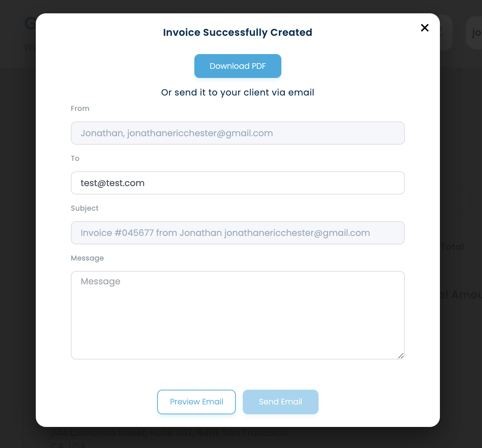Click the 'Invoice Successfully Created' heading
The height and width of the screenshot is (448, 482).
[x=237, y=32]
